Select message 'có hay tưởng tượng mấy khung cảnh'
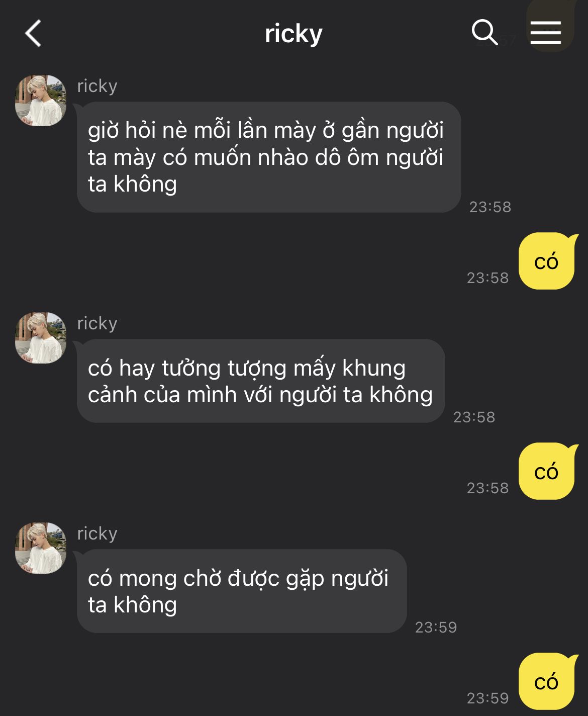 [x=261, y=381]
